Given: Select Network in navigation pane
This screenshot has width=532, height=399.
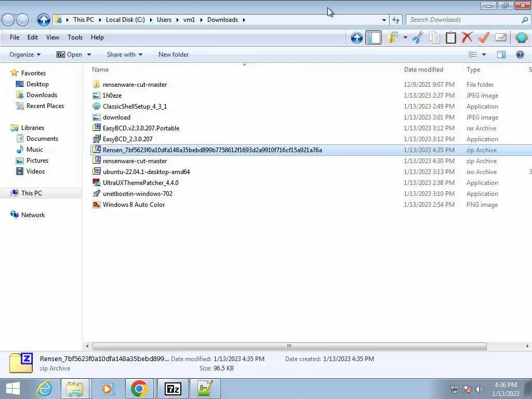Looking at the screenshot, I should coord(33,215).
